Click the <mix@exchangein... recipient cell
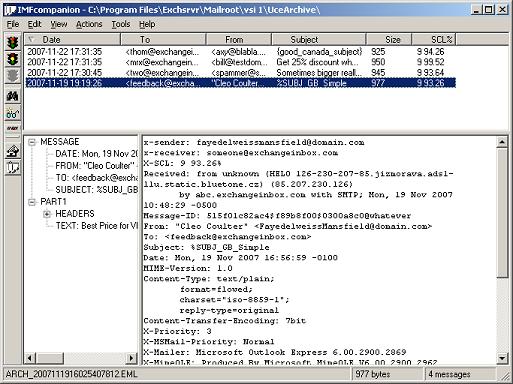 coord(162,62)
